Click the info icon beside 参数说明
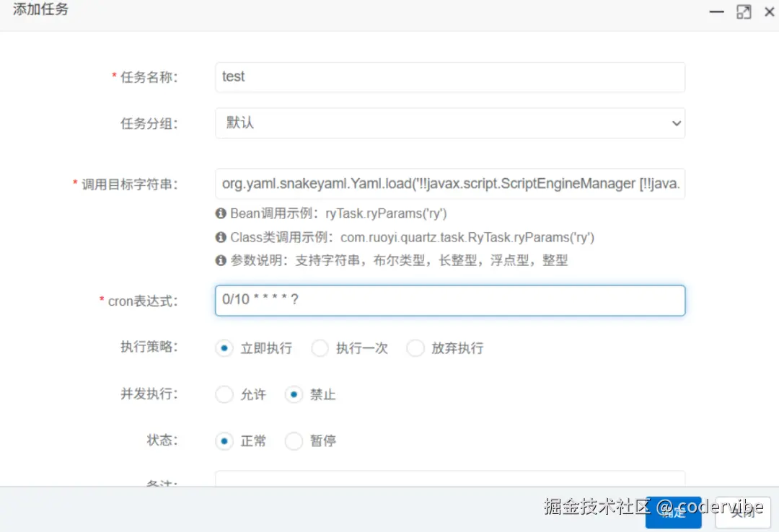Screen dimensions: 779x532 pyautogui.click(x=221, y=260)
